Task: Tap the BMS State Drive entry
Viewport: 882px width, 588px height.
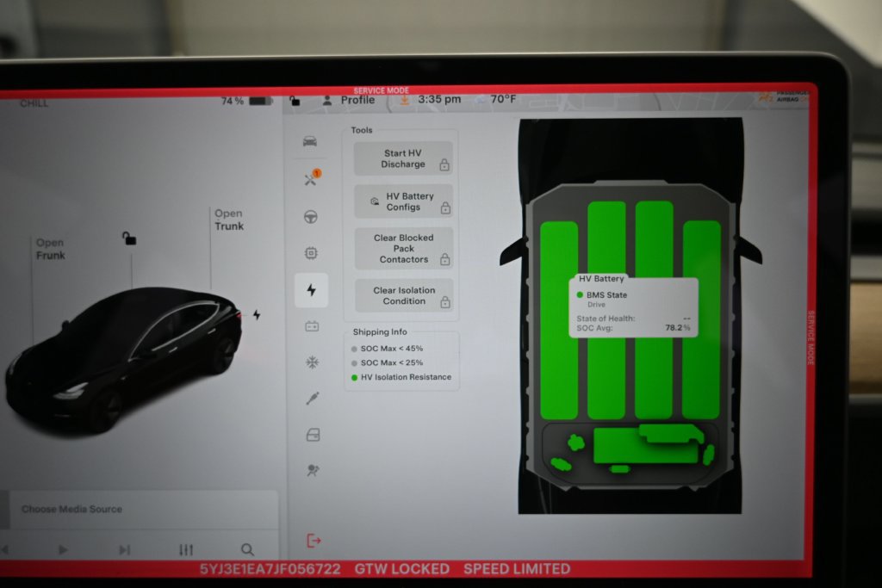Action: (x=601, y=299)
